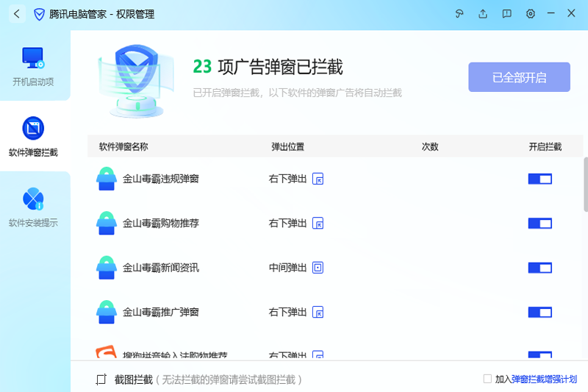Image resolution: width=588 pixels, height=392 pixels.
Task: Click 中间弹出 text in 新闻资讯 row
Action: click(287, 268)
